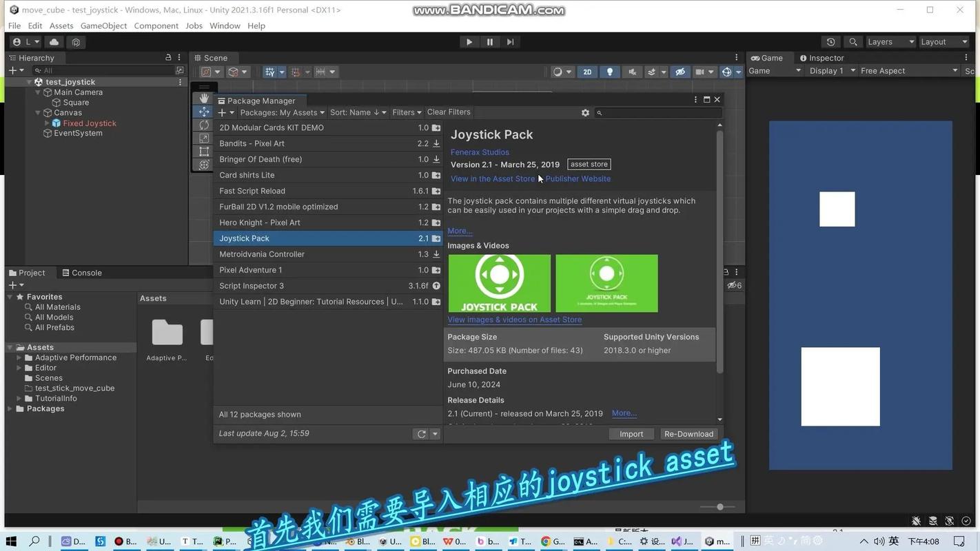Viewport: 980px width, 551px height.
Task: Refresh the package list
Action: pos(421,434)
